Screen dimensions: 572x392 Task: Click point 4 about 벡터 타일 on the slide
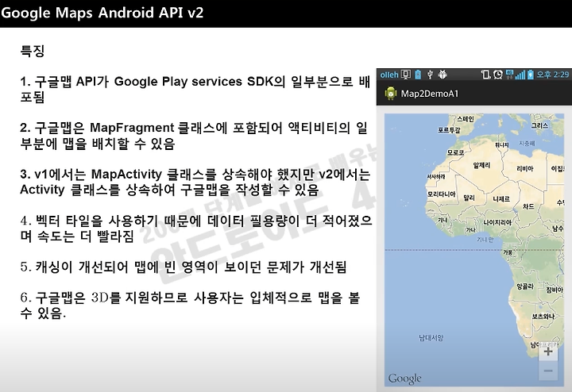tap(196, 229)
